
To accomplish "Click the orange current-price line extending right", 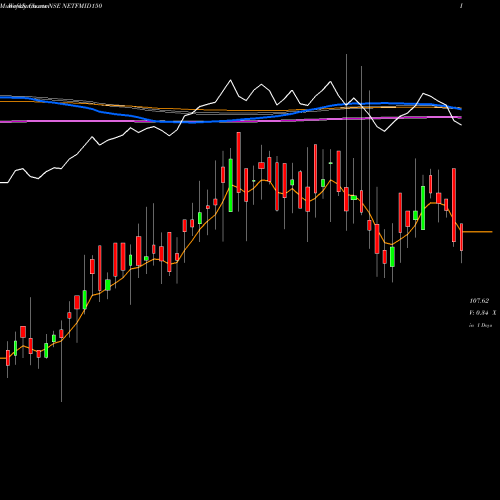I will pos(477,231).
